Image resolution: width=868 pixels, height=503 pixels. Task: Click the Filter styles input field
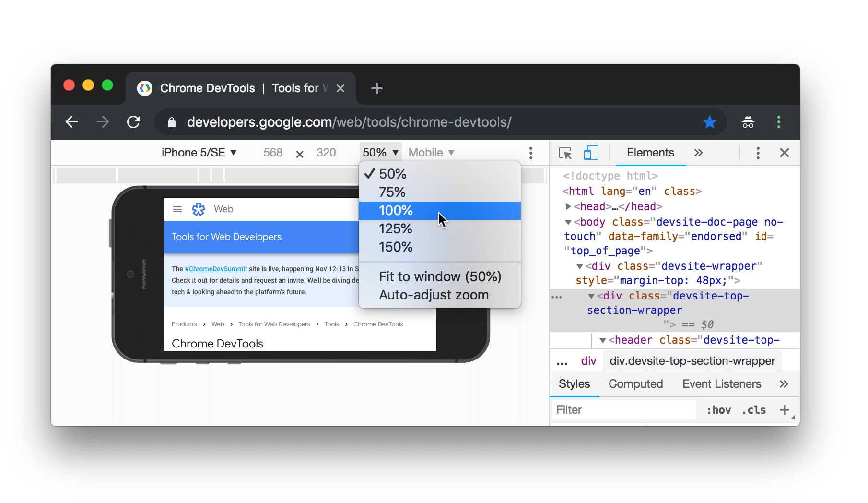(623, 410)
